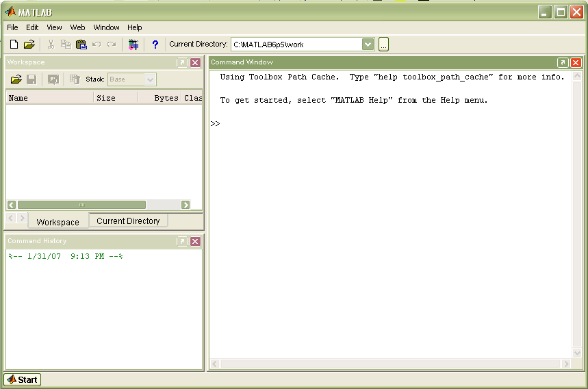Image resolution: width=588 pixels, height=389 pixels.
Task: Switch to the Current Directory tab
Action: 128,221
